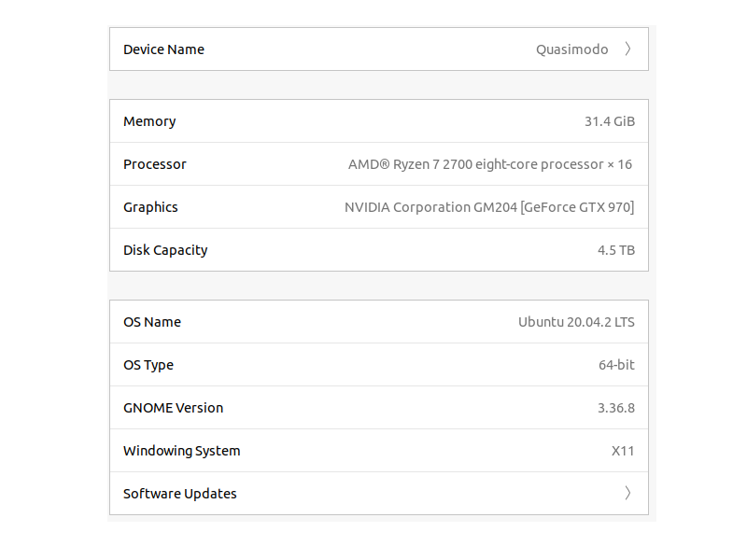Click the Windowing System label
Image resolution: width=747 pixels, height=560 pixels.
point(182,451)
